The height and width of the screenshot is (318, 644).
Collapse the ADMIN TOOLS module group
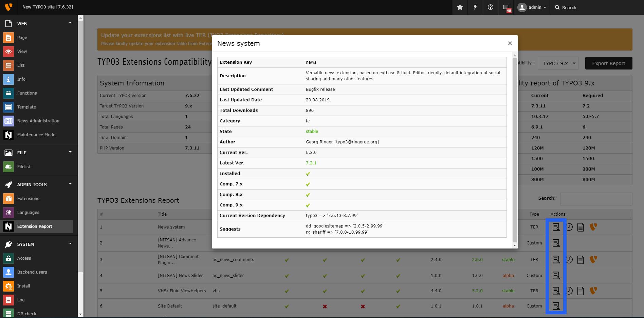click(70, 184)
